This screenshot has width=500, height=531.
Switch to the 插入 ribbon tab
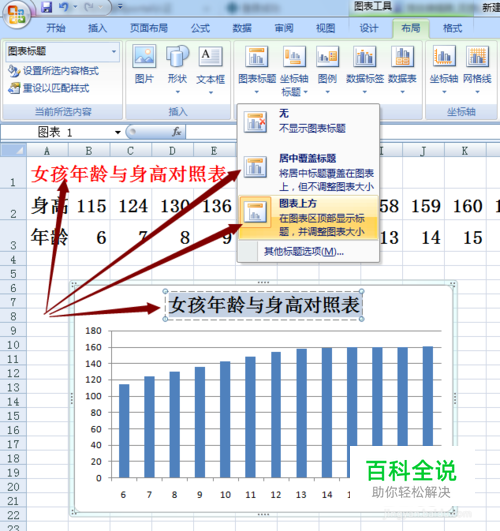point(98,28)
